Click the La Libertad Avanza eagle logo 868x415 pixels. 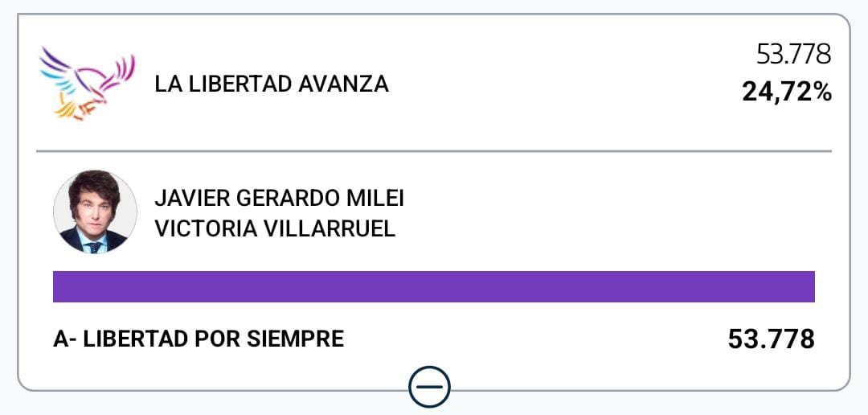87,83
